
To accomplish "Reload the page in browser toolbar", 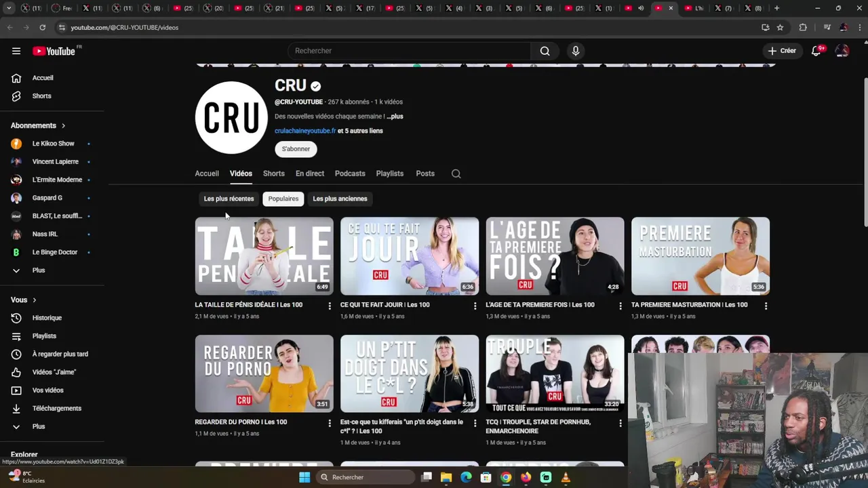I will (42, 27).
